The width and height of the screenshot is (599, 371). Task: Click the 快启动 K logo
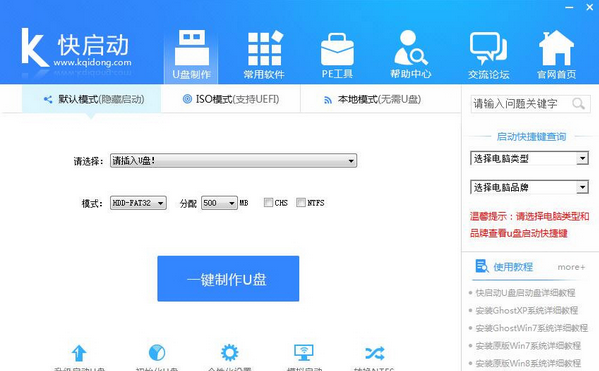point(35,47)
